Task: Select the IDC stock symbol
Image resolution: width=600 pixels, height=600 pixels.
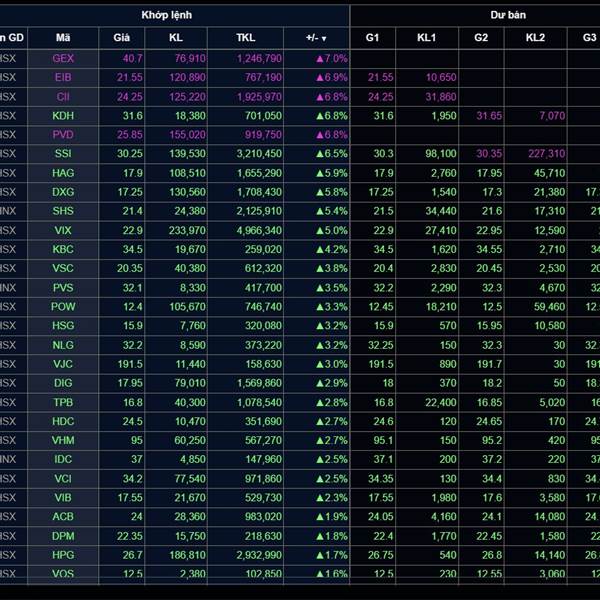Action: click(x=63, y=459)
